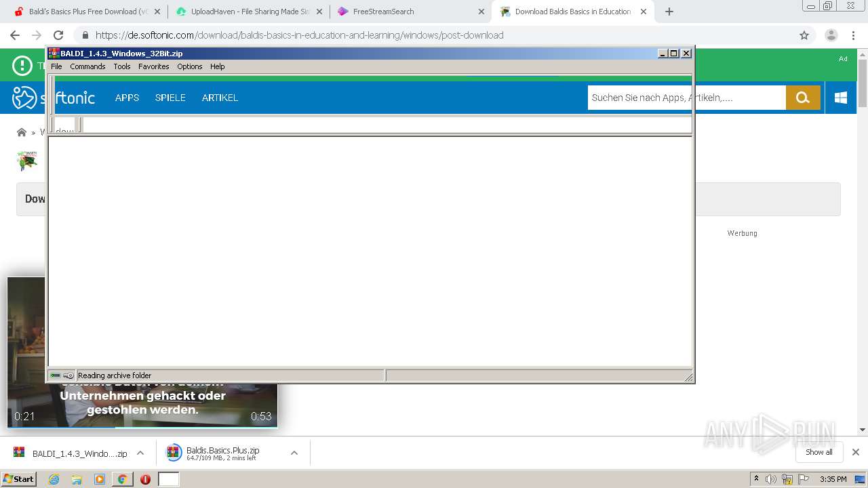Show all downloads
Image resolution: width=868 pixels, height=488 pixels.
point(819,452)
